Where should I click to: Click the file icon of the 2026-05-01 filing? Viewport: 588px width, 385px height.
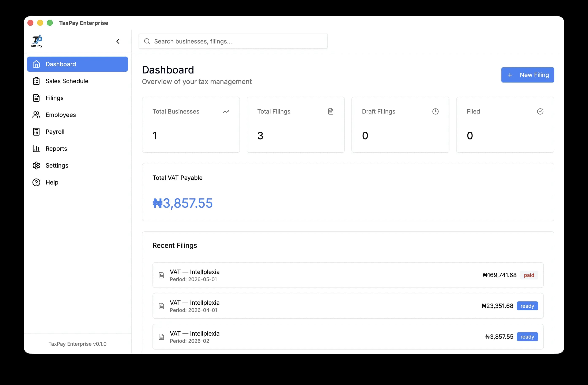(x=161, y=275)
